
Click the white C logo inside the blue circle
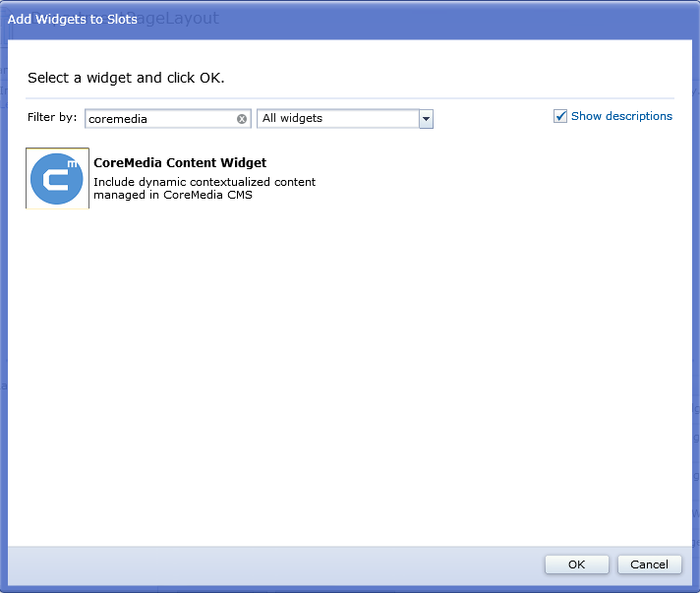click(54, 180)
